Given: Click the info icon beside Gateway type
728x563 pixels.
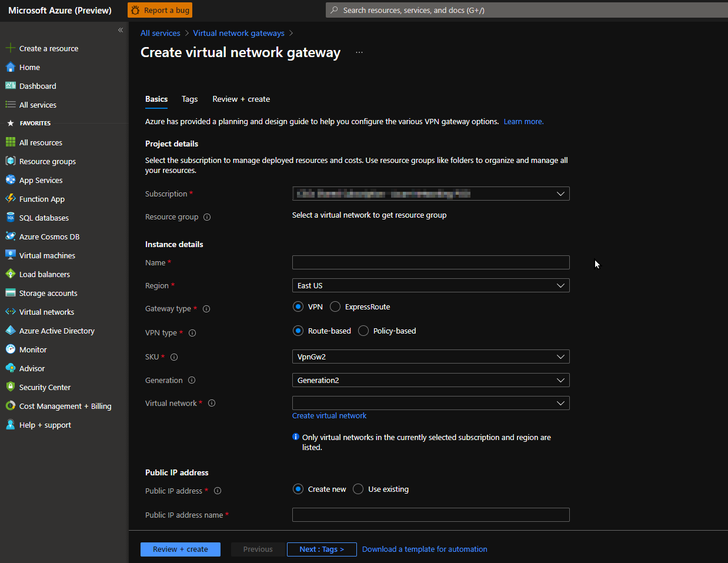Looking at the screenshot, I should 206,309.
